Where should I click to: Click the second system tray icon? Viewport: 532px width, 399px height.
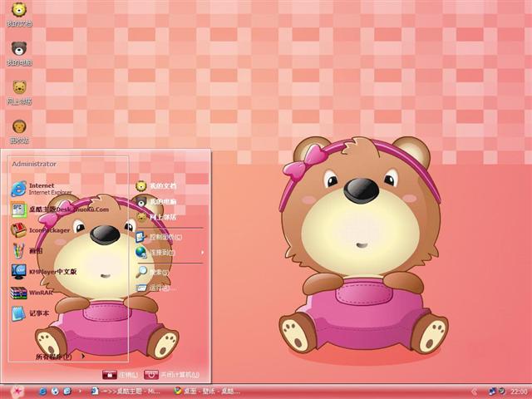(501, 392)
